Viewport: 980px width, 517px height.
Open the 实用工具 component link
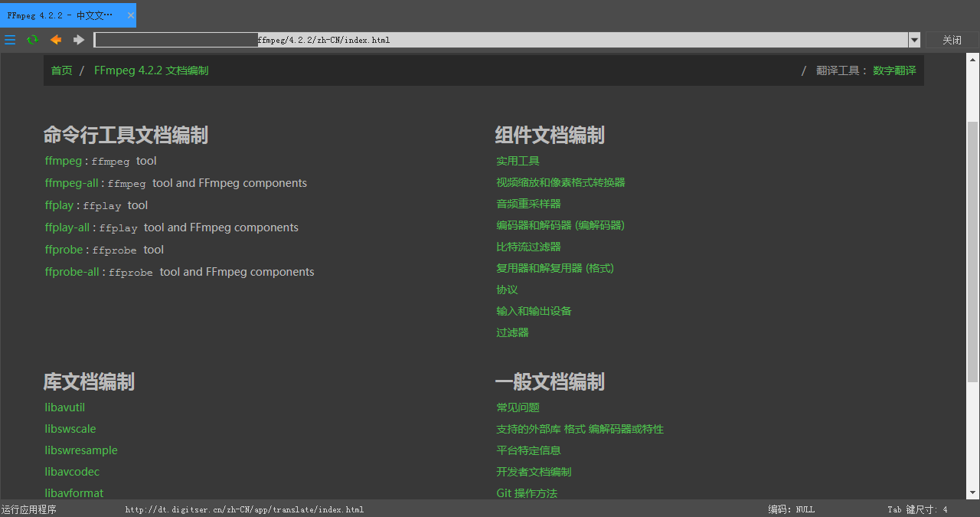518,161
